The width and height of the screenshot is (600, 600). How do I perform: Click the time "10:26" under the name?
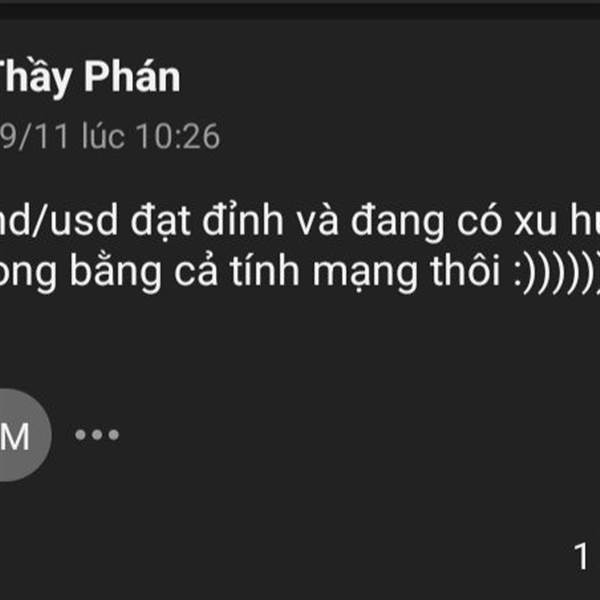click(x=178, y=137)
